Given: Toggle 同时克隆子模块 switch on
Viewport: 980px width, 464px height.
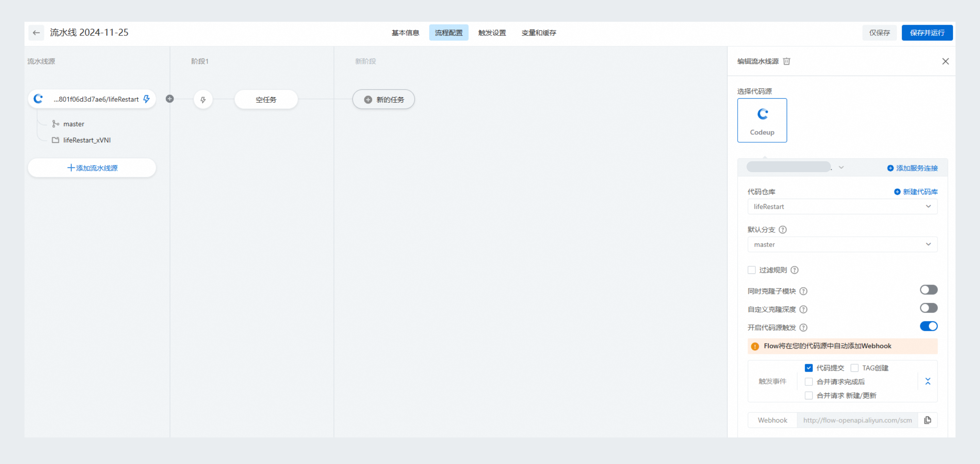Looking at the screenshot, I should (929, 290).
